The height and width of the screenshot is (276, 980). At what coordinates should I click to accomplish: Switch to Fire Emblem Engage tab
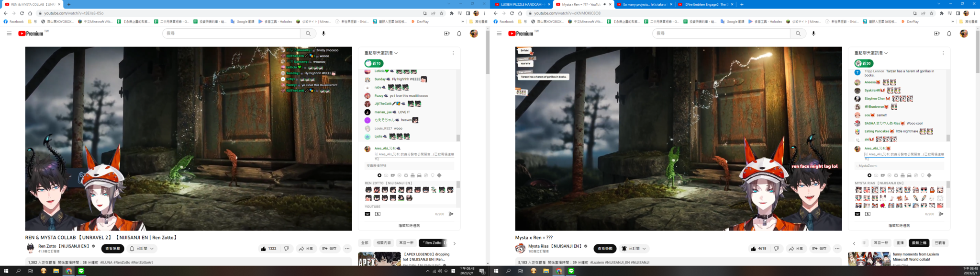point(706,4)
